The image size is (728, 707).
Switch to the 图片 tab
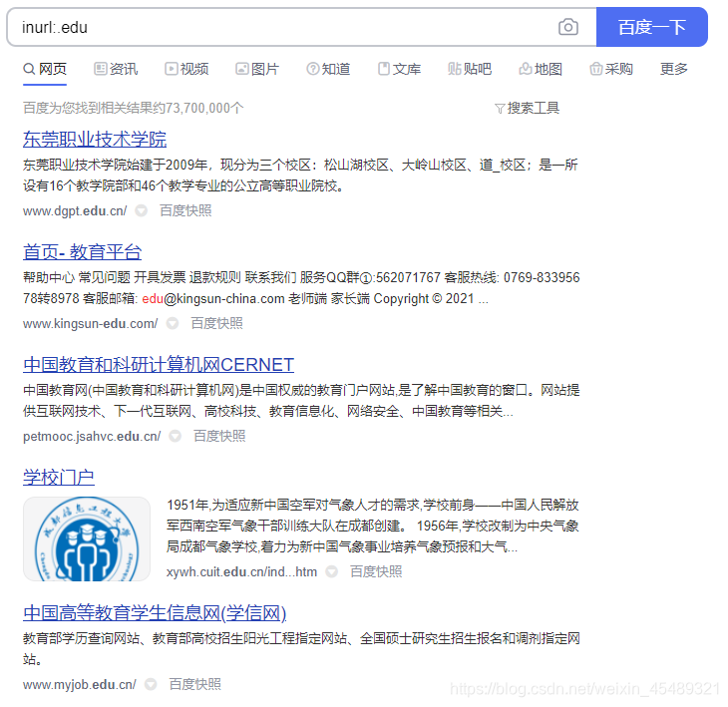(257, 69)
